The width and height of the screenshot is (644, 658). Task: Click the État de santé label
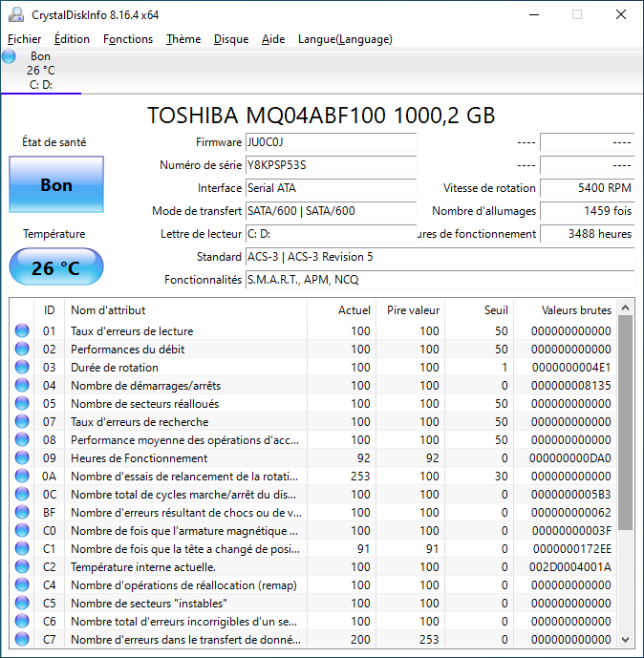tap(54, 142)
